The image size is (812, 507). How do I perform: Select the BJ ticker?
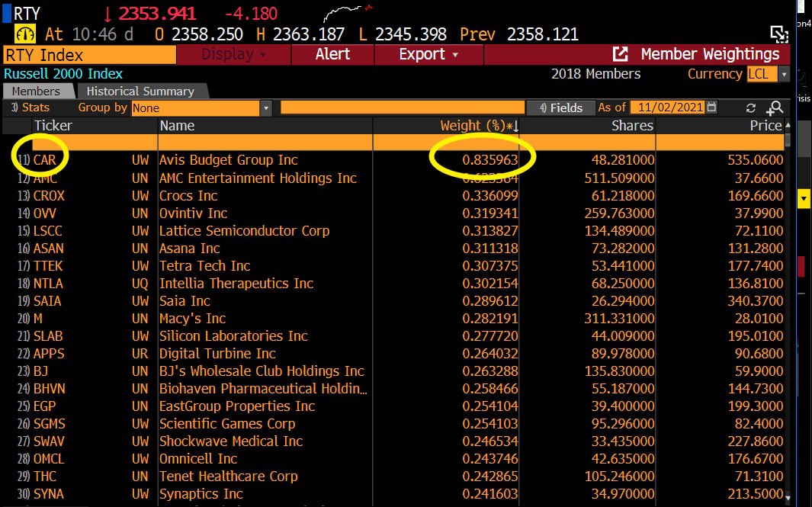(40, 371)
